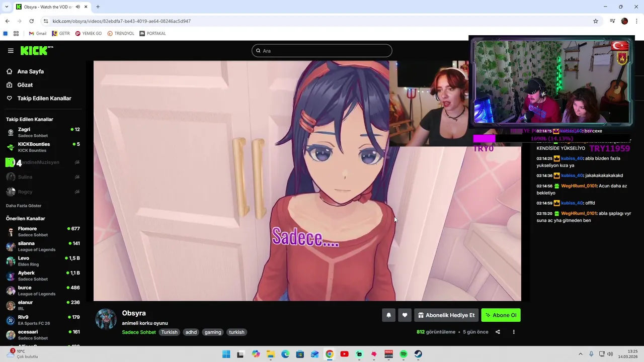The height and width of the screenshot is (362, 644).
Task: Click Obsyra's profile avatar
Action: [x=106, y=319]
